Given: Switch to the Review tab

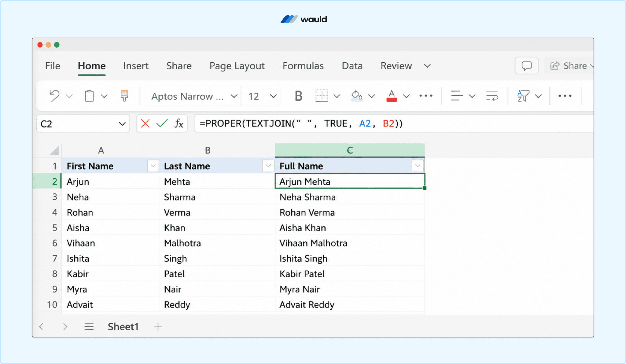Looking at the screenshot, I should tap(396, 66).
